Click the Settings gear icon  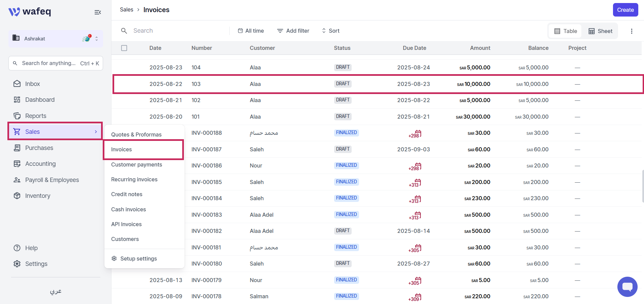coord(17,264)
